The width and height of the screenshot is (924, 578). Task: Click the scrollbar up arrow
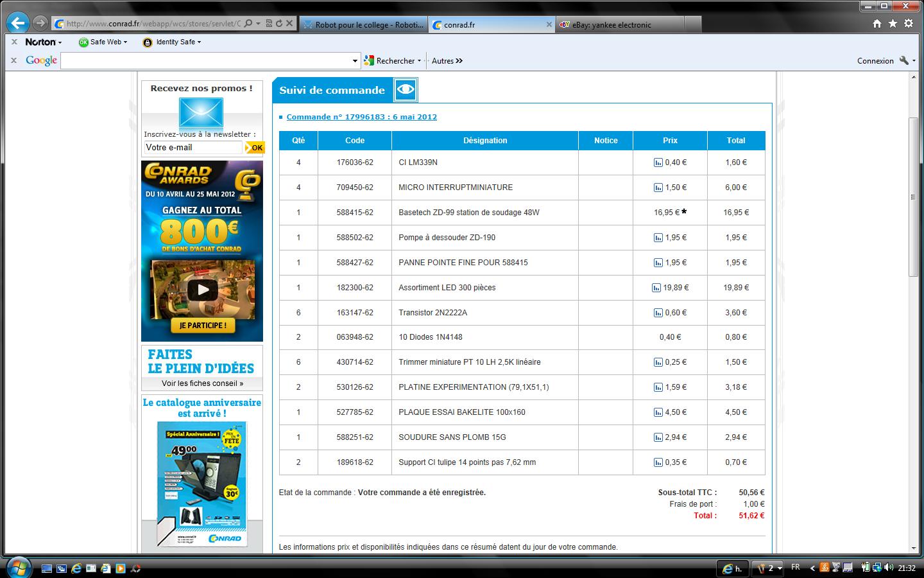914,77
